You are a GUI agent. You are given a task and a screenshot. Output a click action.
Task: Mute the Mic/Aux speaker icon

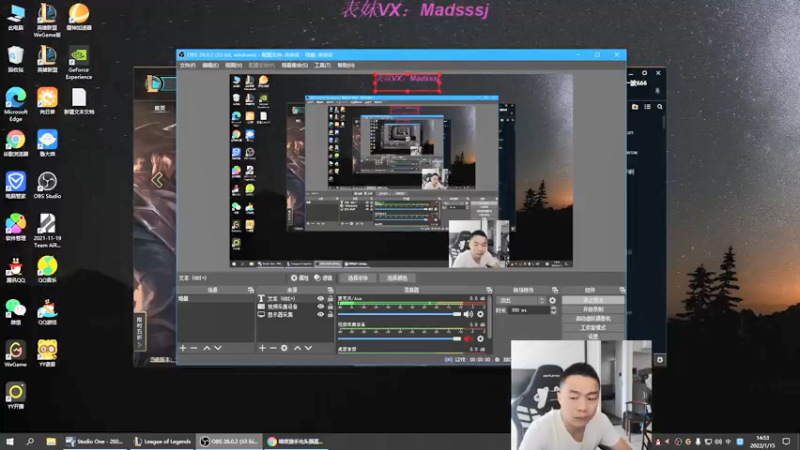(468, 314)
